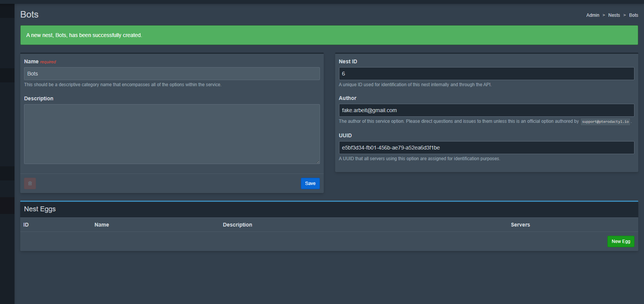
Task: Create a New Egg
Action: click(620, 241)
